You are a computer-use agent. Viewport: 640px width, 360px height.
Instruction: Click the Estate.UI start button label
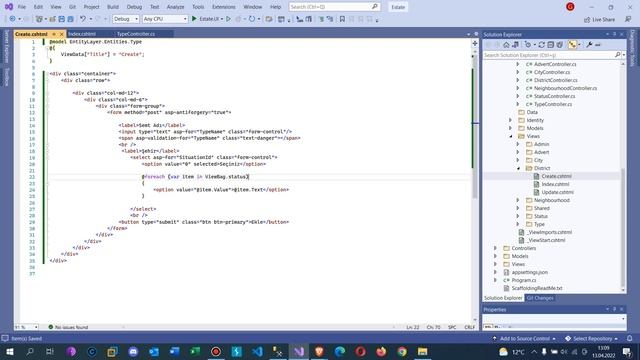(x=209, y=19)
